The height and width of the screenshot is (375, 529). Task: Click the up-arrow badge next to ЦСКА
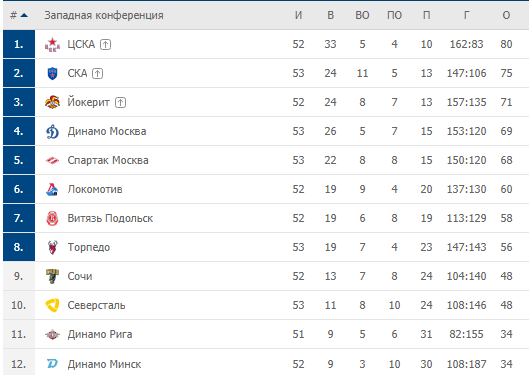(x=105, y=45)
